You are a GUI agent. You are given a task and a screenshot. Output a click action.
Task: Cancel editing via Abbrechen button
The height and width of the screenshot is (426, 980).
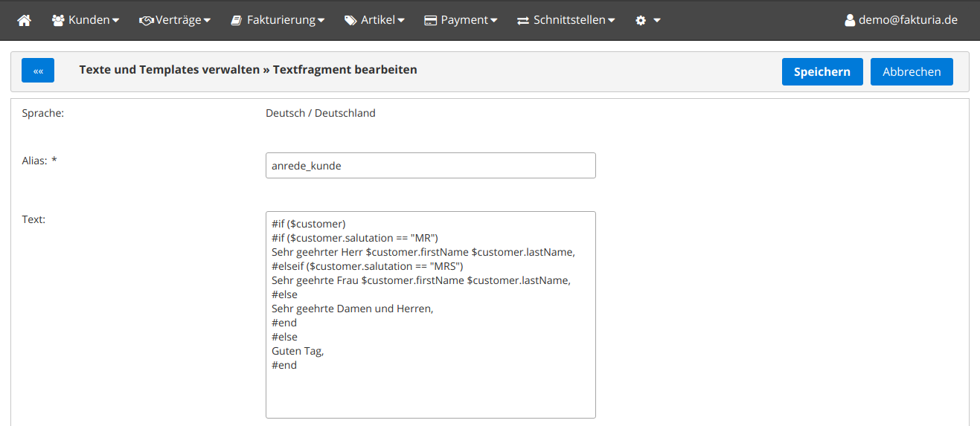[x=911, y=71]
